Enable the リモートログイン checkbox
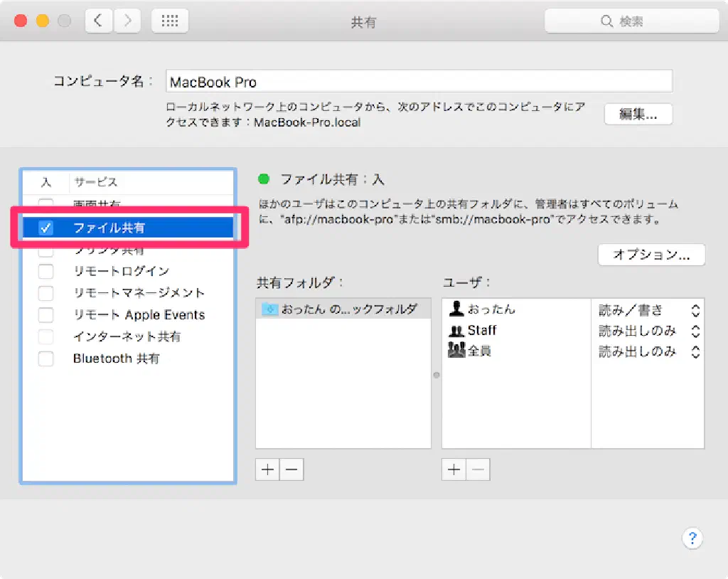This screenshot has width=728, height=579. (x=45, y=272)
